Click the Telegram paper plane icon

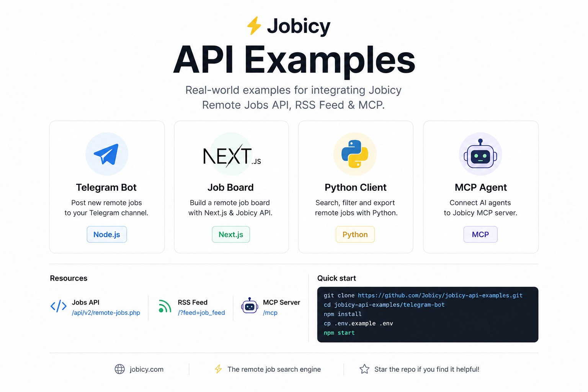pos(106,154)
